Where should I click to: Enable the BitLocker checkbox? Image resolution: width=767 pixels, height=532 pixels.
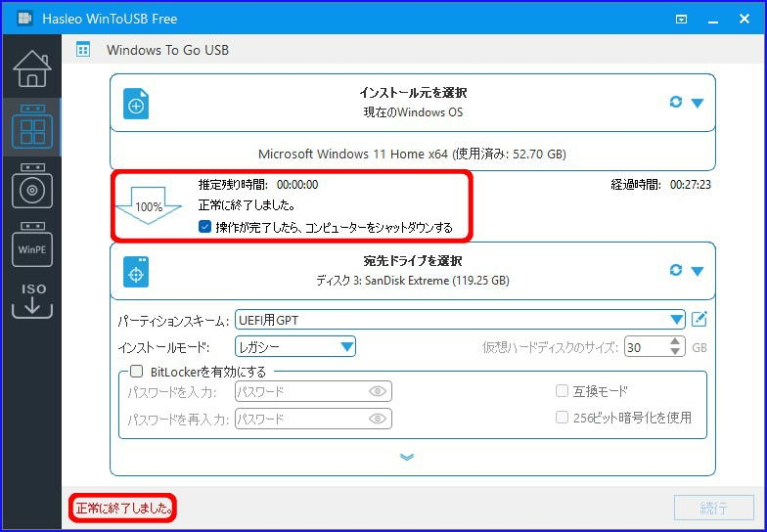(x=137, y=372)
